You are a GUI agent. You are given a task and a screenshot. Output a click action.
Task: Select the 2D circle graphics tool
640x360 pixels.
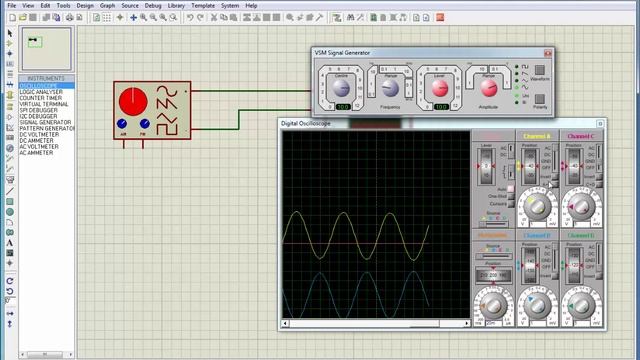(x=10, y=212)
